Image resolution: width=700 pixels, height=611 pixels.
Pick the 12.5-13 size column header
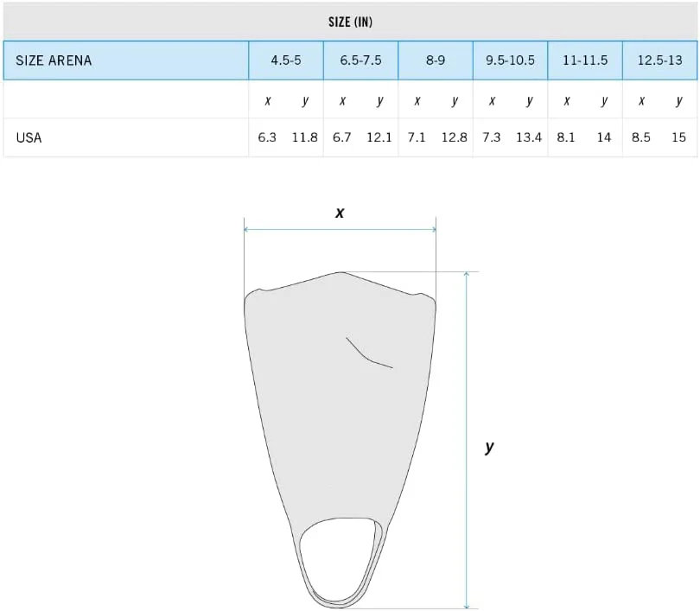pyautogui.click(x=660, y=60)
